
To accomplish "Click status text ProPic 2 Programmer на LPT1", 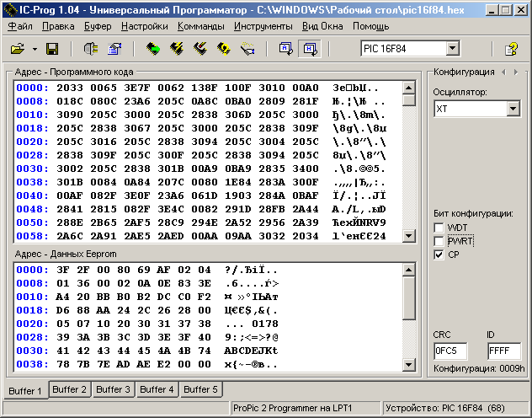I will click(292, 408).
